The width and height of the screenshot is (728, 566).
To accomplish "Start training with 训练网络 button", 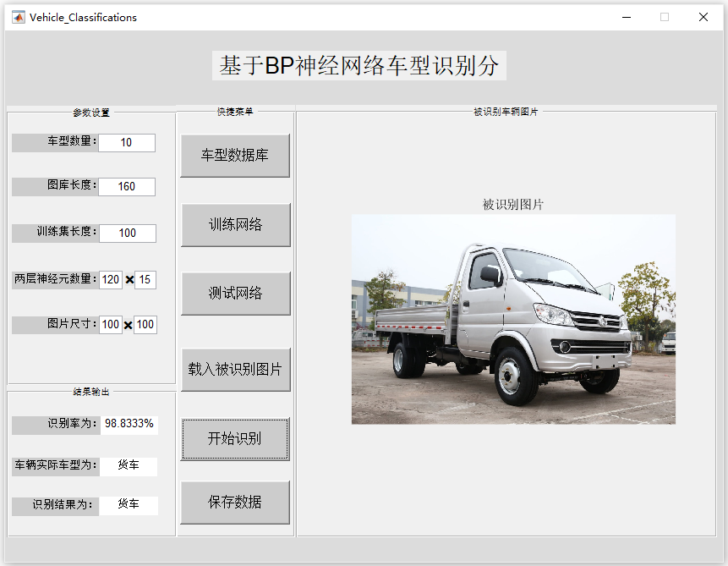I will [x=235, y=225].
